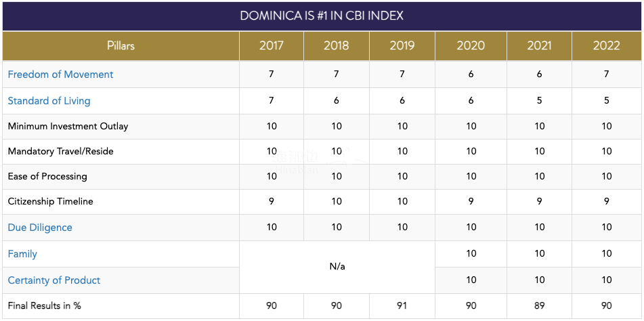This screenshot has width=644, height=321.
Task: Click the Final Results in % label
Action: tap(45, 305)
